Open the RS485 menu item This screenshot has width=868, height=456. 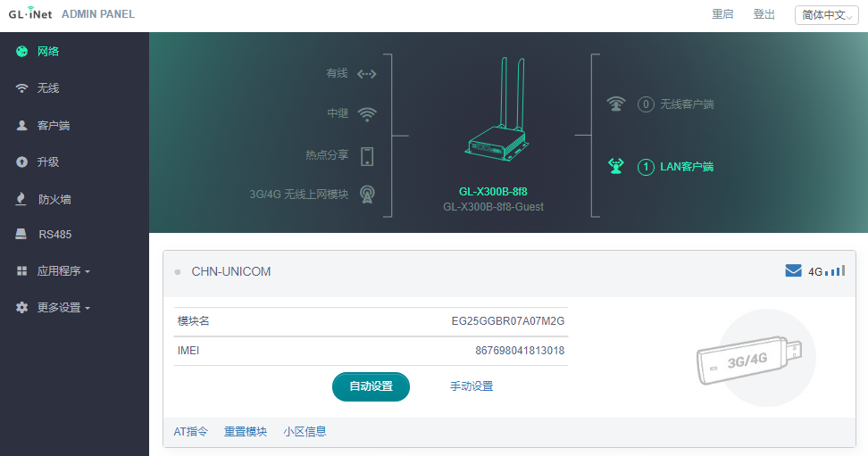click(x=54, y=234)
